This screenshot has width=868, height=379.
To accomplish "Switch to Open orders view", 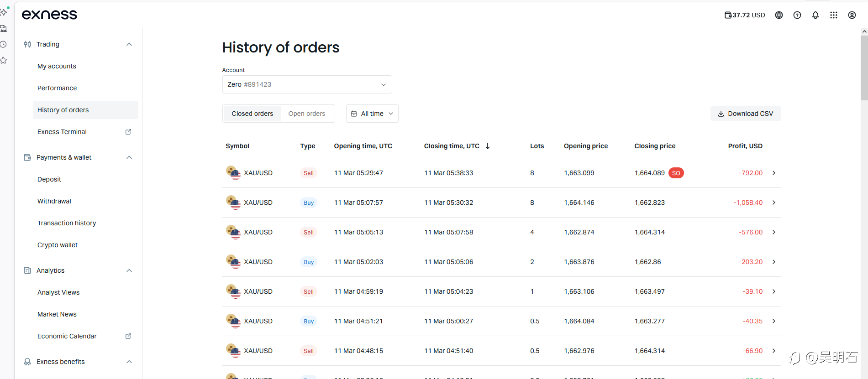I will coord(307,114).
